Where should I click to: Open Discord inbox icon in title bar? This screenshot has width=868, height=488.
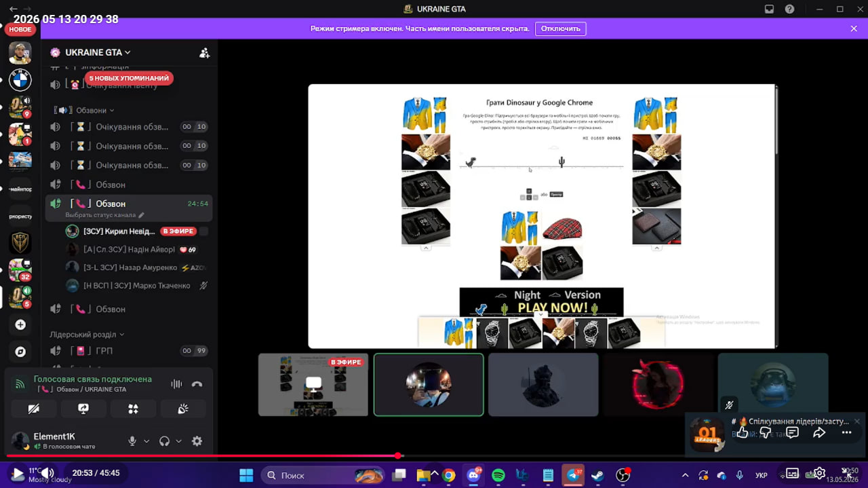point(769,9)
